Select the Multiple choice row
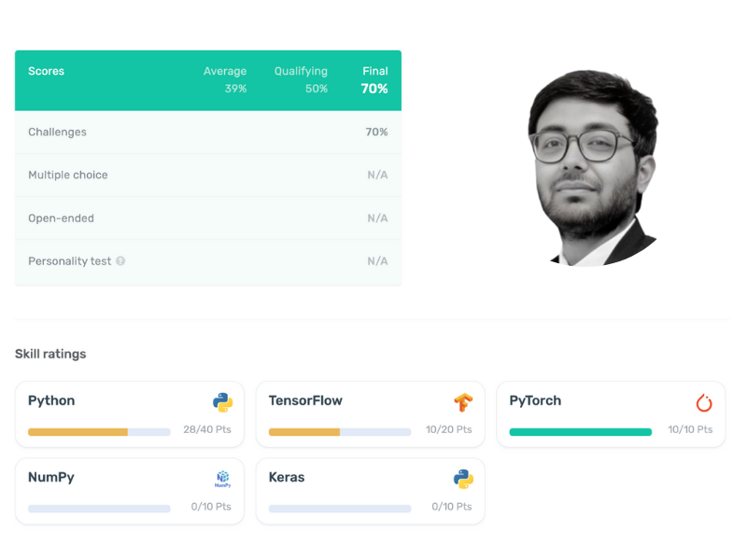Viewport: 747px width, 560px height. click(x=208, y=175)
